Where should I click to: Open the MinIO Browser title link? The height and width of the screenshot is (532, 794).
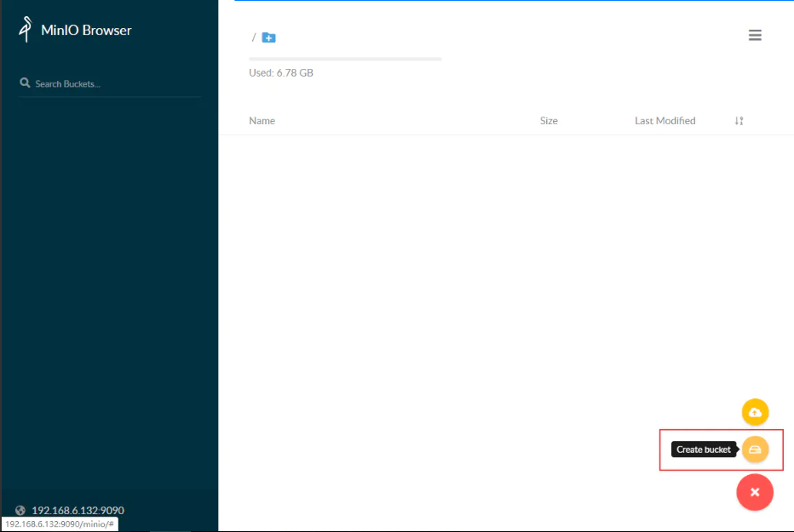(x=86, y=31)
